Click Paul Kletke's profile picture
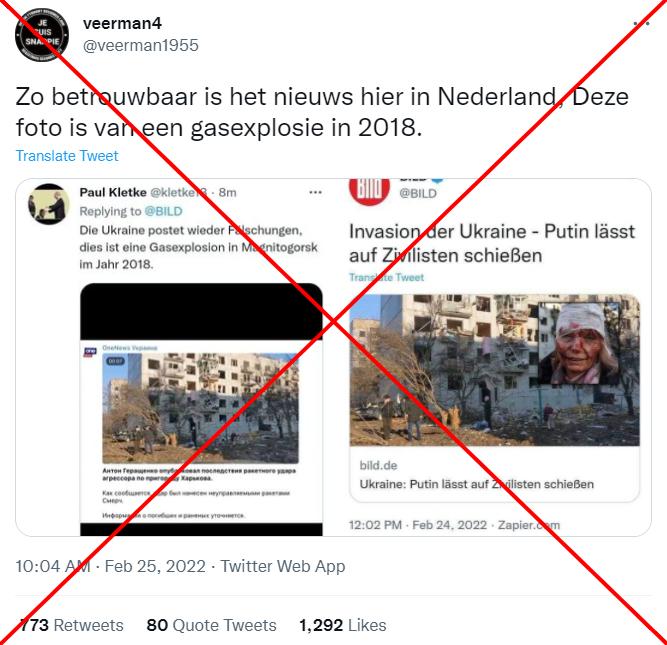This screenshot has height=645, width=667. click(x=48, y=204)
